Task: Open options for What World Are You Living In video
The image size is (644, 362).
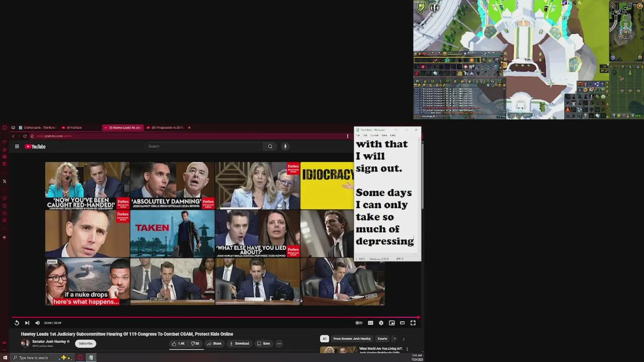Action: tap(407, 349)
